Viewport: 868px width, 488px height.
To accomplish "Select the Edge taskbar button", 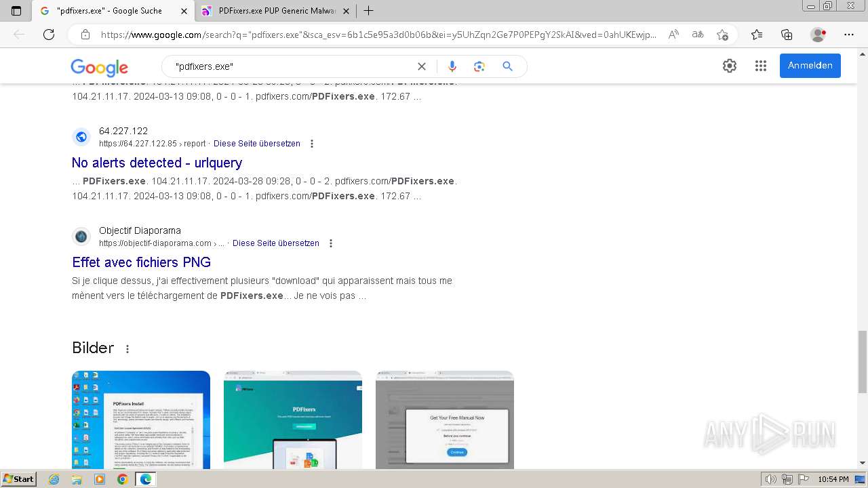I will click(x=145, y=479).
